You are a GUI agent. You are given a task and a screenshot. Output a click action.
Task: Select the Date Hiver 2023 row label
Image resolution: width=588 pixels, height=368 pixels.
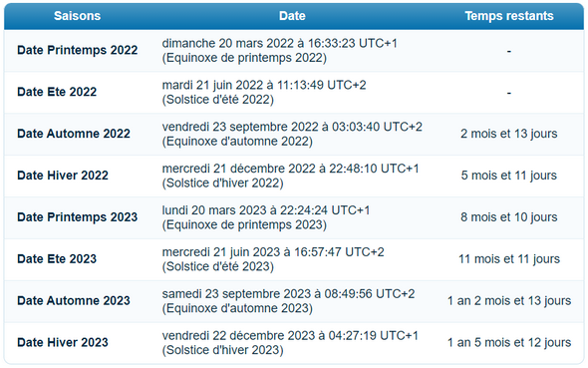(63, 342)
